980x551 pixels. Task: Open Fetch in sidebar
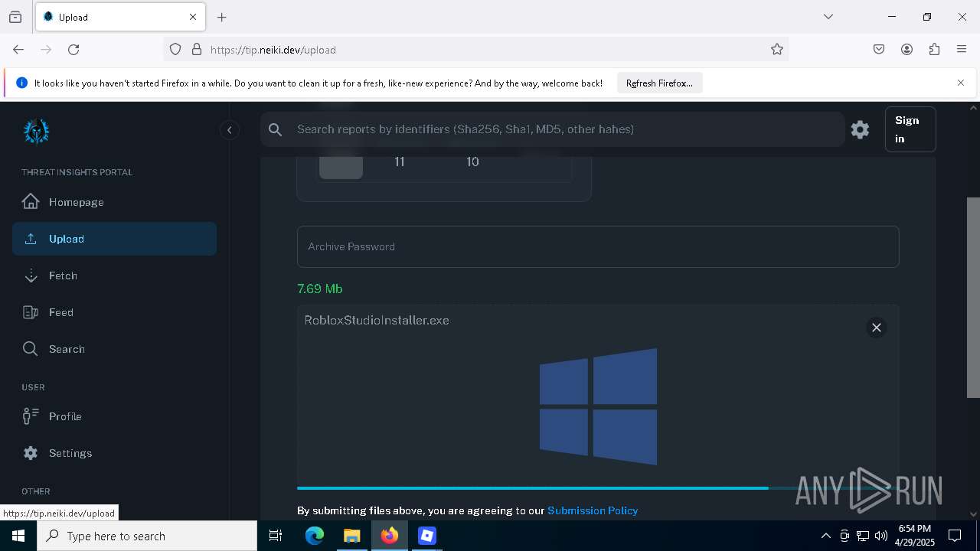(x=115, y=275)
